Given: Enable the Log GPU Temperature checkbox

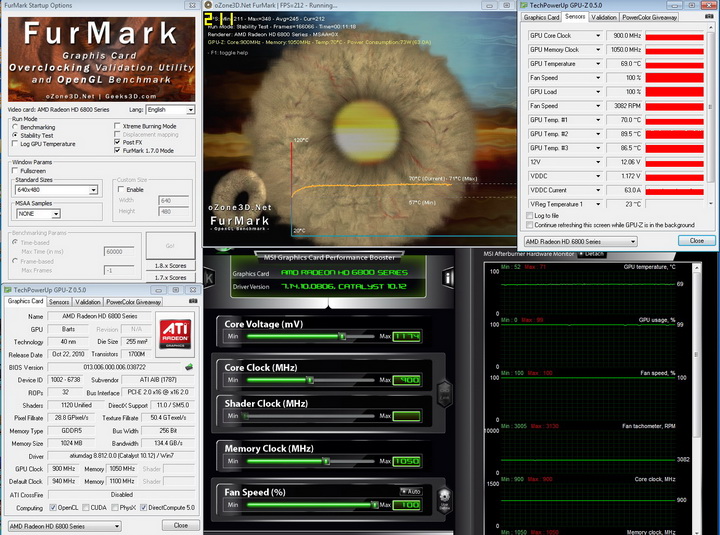Looking at the screenshot, I should click(x=15, y=144).
